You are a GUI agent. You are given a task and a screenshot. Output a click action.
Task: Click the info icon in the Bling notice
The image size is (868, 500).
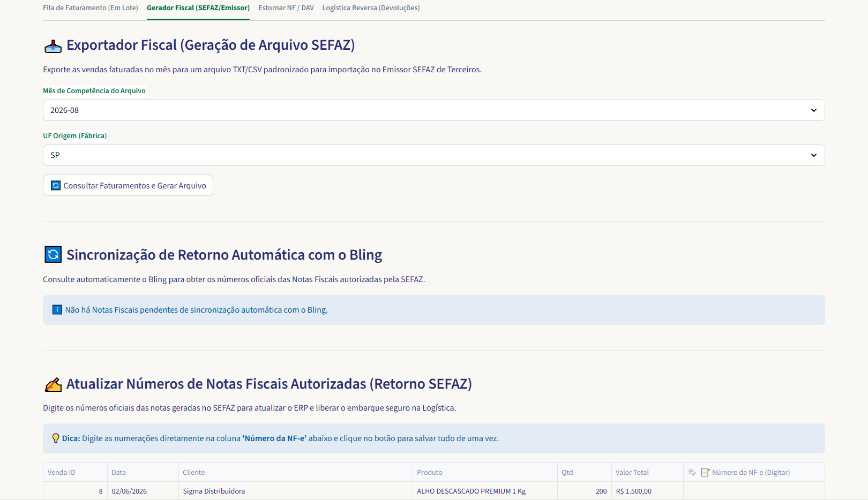pyautogui.click(x=57, y=310)
